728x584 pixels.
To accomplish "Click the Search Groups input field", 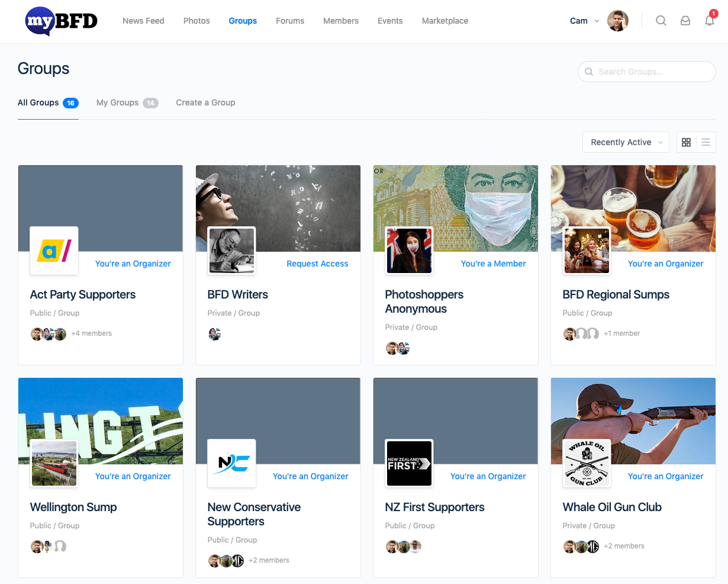I will click(x=646, y=72).
